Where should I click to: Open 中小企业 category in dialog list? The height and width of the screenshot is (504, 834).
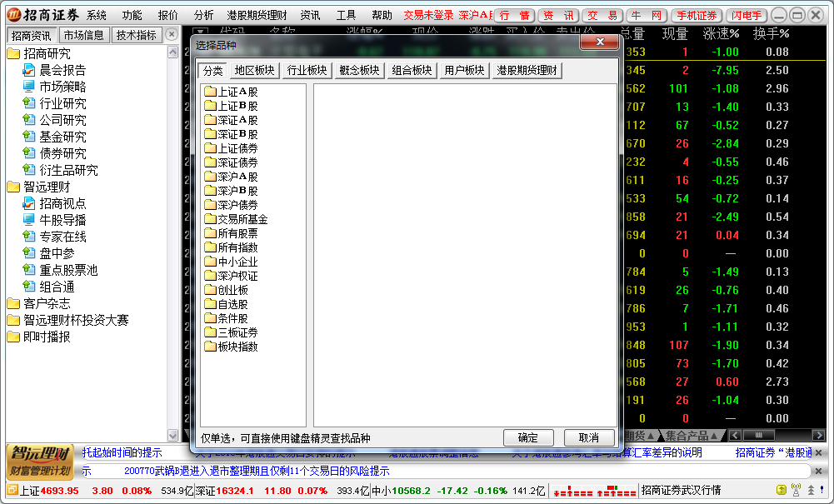[x=232, y=262]
